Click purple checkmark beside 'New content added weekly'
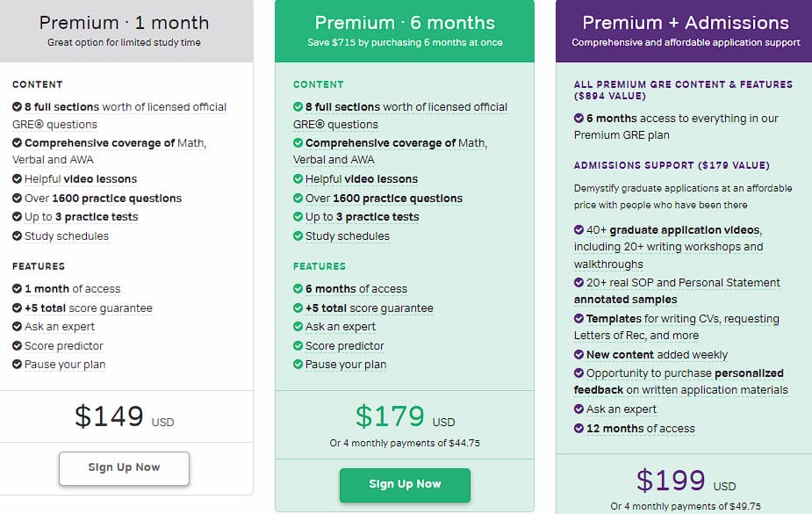Screen dimensions: 812x514 579,354
